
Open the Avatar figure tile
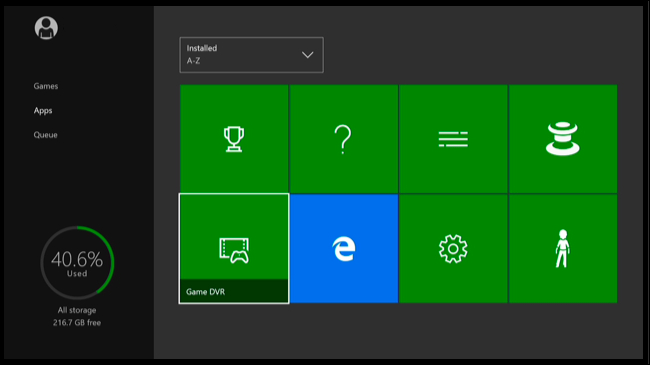563,248
